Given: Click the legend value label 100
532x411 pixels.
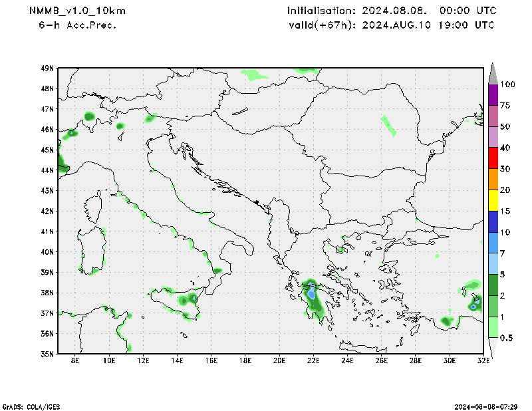Looking at the screenshot, I should click(508, 84).
